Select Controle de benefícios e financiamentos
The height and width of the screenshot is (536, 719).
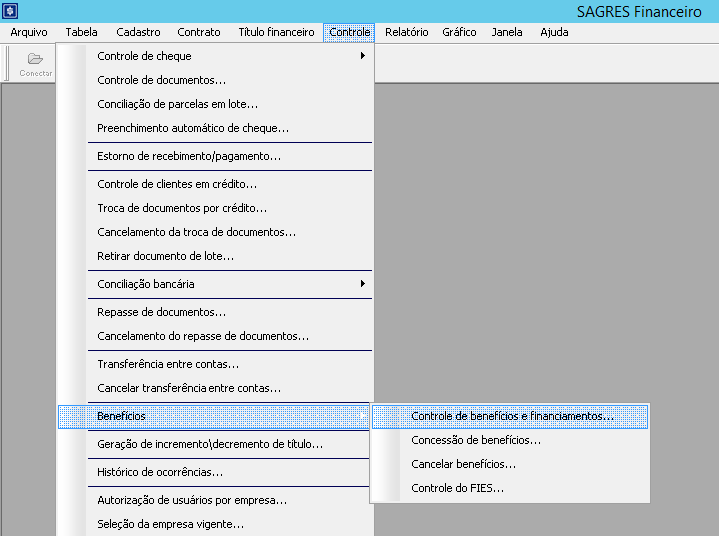coord(512,416)
